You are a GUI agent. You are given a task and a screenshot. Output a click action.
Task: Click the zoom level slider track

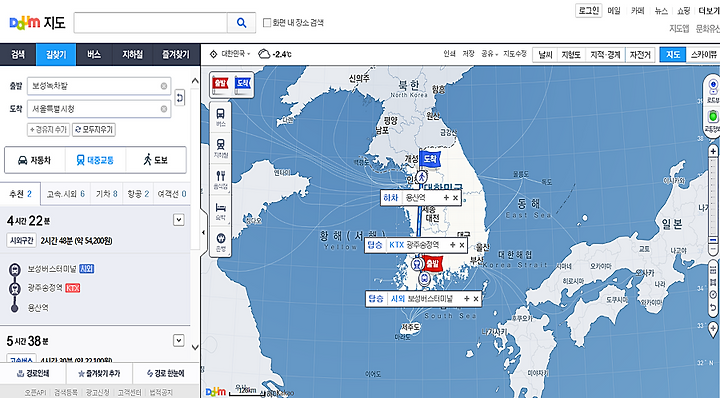[x=713, y=200]
